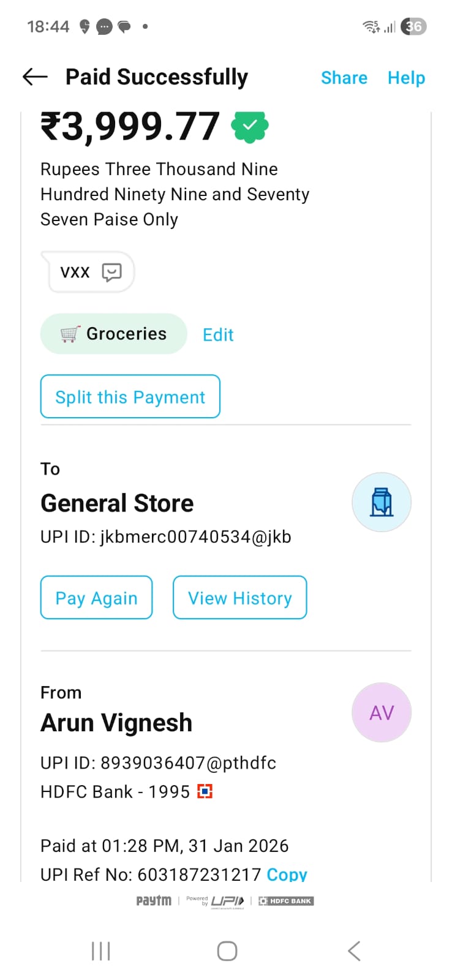Tap Split this Payment button
Screen dimensions: 452x980
[130, 397]
